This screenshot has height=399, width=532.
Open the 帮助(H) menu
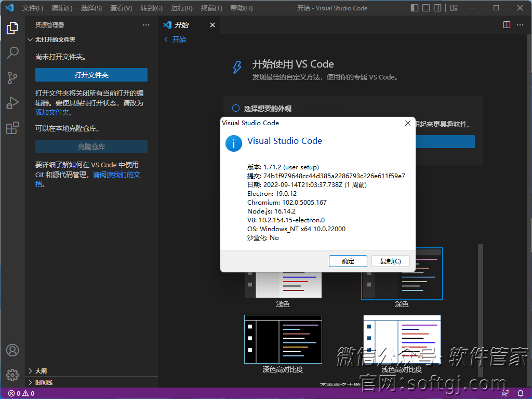242,8
